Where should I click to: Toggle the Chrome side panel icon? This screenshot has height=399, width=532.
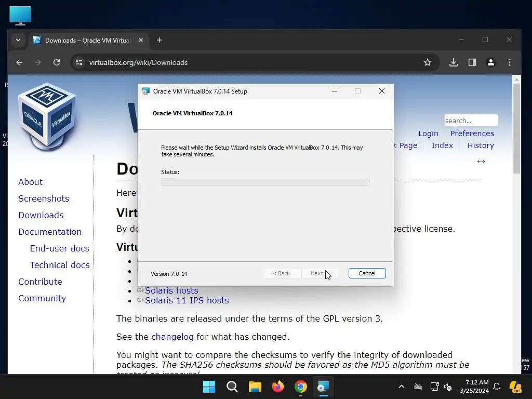(472, 62)
